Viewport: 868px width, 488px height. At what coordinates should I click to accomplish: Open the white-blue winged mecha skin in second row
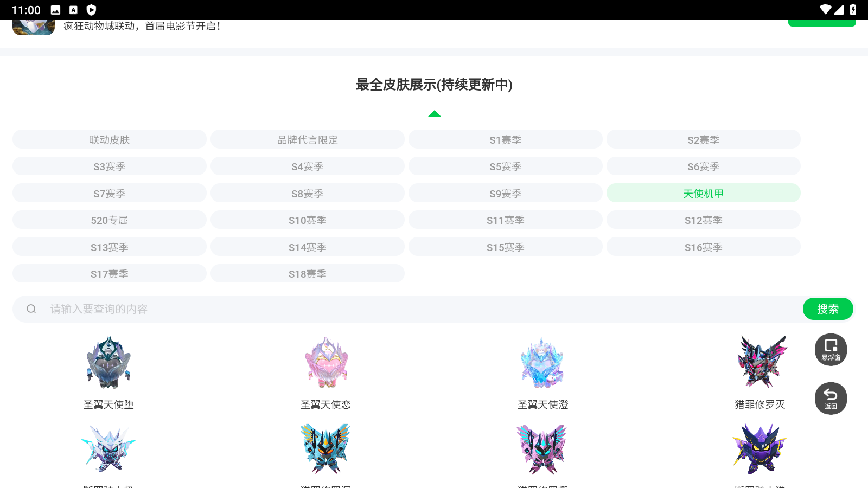click(108, 449)
